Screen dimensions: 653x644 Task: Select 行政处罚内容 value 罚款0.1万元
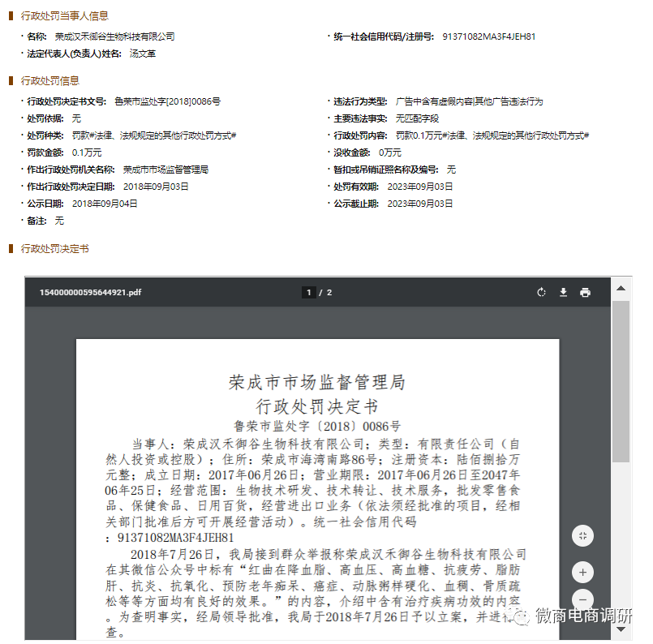pyautogui.click(x=419, y=135)
